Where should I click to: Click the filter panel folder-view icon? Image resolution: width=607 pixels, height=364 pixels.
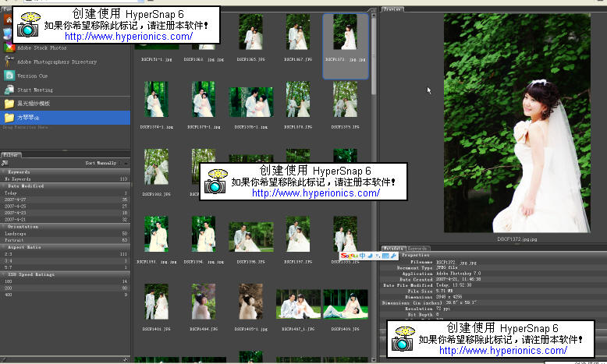(5, 163)
